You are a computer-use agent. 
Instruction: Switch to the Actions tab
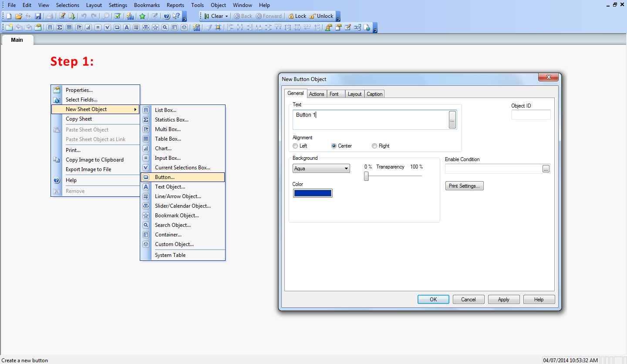coord(317,94)
